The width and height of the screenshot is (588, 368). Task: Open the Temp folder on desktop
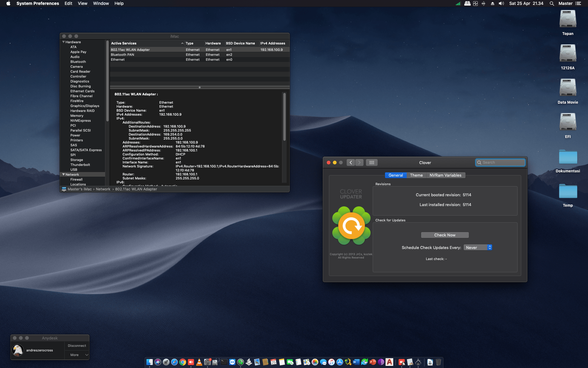[x=568, y=191]
